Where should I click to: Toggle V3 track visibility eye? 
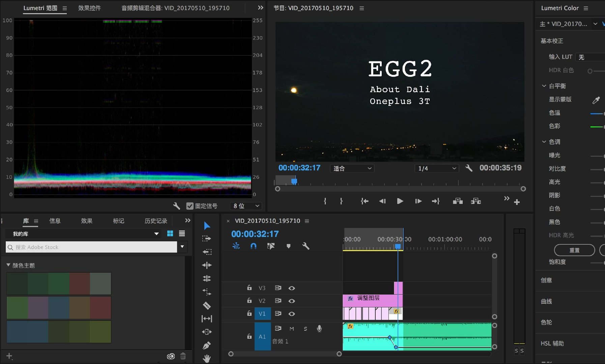pyautogui.click(x=292, y=288)
